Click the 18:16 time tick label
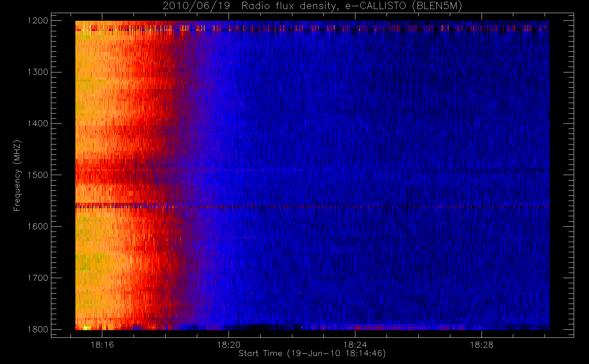589x364 pixels. click(x=102, y=345)
